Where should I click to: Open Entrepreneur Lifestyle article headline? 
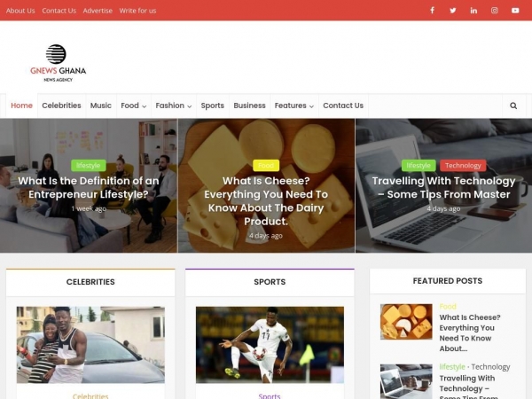pyautogui.click(x=89, y=187)
